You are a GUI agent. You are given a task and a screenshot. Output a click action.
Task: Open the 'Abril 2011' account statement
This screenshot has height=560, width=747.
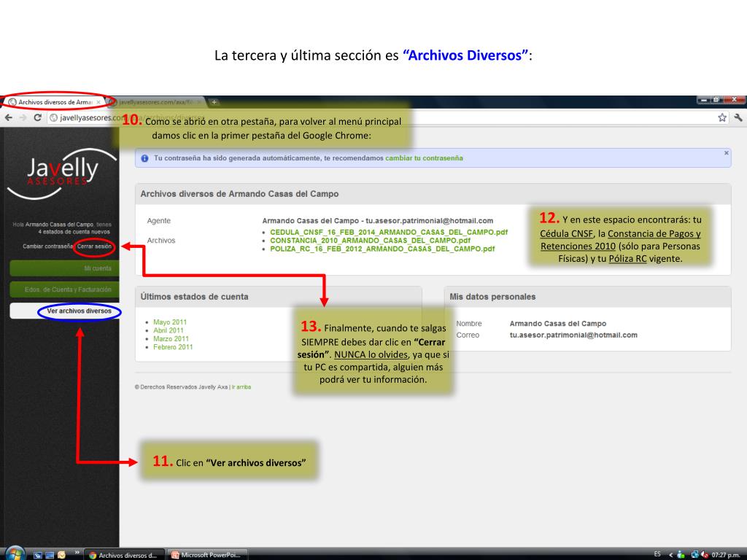point(169,330)
